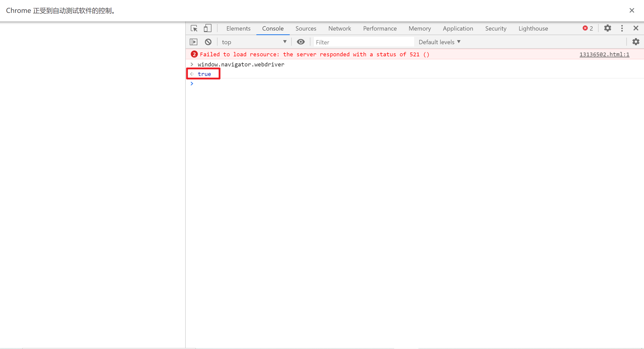The image size is (644, 349).
Task: Open the Lighthouse panel
Action: click(533, 28)
